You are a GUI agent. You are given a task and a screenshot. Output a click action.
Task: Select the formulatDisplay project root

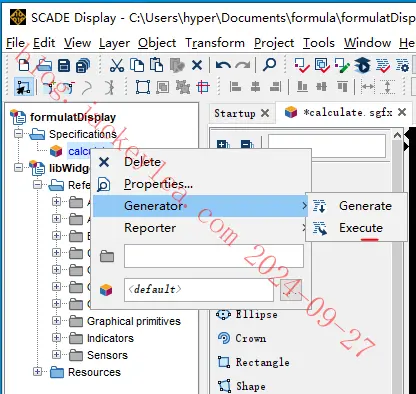point(73,117)
